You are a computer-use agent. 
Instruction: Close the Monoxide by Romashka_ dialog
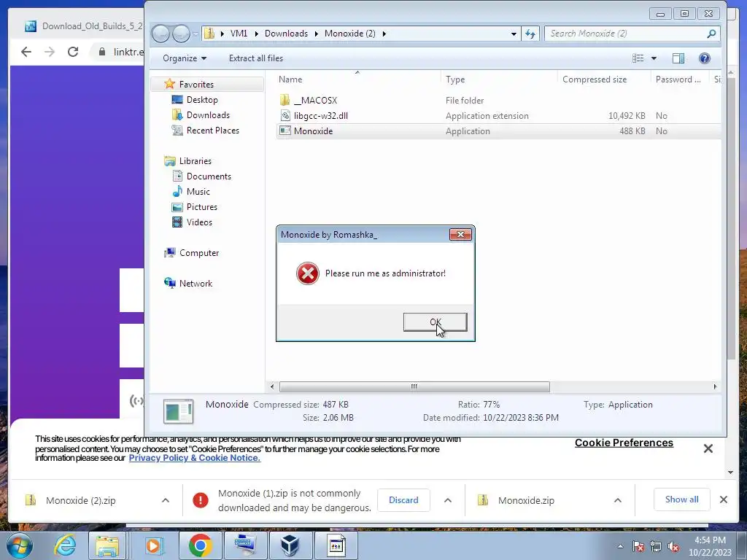coord(460,234)
